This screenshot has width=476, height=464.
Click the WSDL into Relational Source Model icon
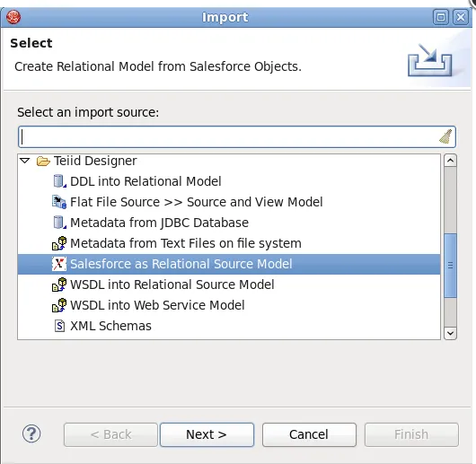point(59,285)
